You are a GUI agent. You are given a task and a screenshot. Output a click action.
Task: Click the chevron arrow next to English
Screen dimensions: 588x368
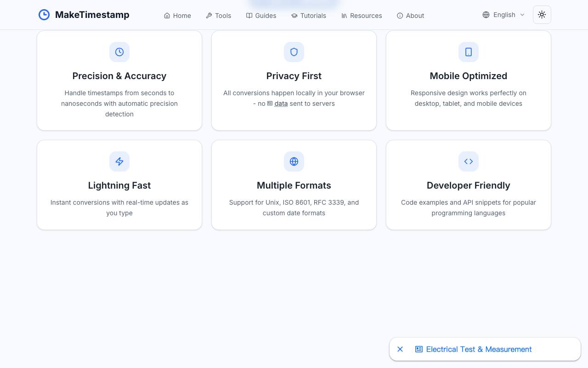click(x=522, y=15)
